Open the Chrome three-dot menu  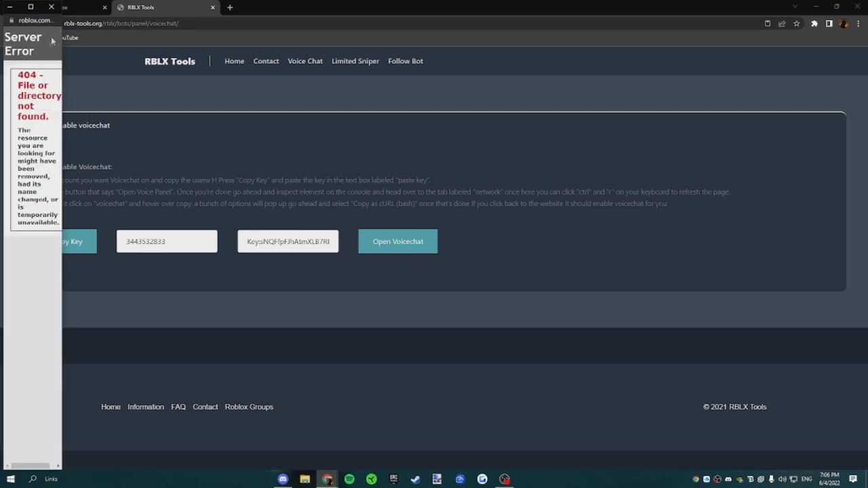tap(858, 24)
